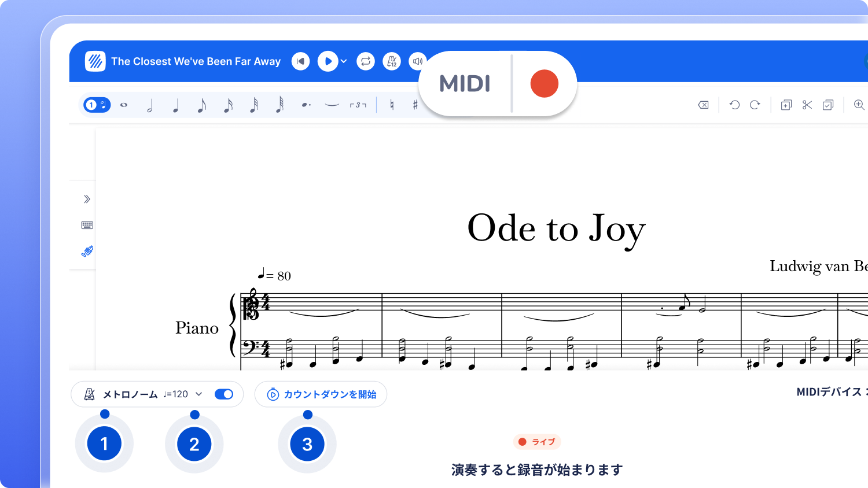Click the Piano instrument label
The image size is (868, 488).
(x=197, y=328)
